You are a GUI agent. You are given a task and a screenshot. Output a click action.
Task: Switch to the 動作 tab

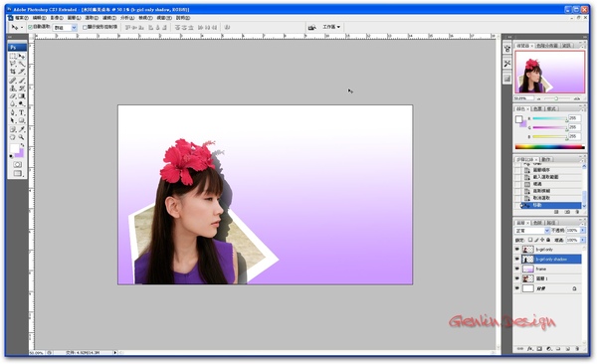[545, 159]
